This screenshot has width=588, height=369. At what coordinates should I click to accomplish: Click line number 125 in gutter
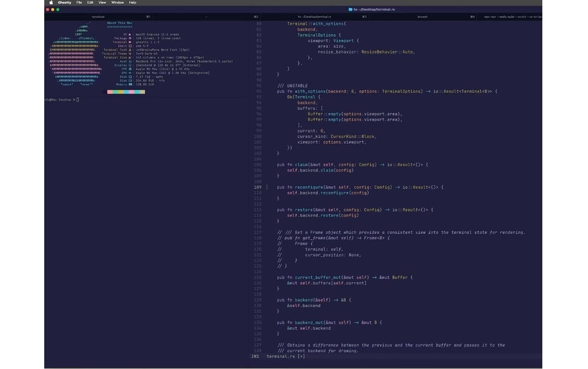click(257, 277)
